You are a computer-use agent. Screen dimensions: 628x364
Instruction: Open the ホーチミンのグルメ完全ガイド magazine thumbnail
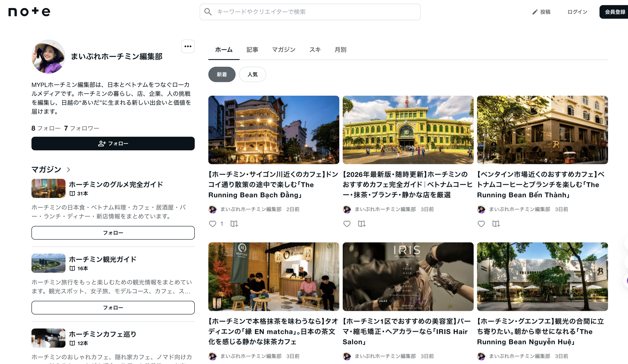[x=48, y=188]
